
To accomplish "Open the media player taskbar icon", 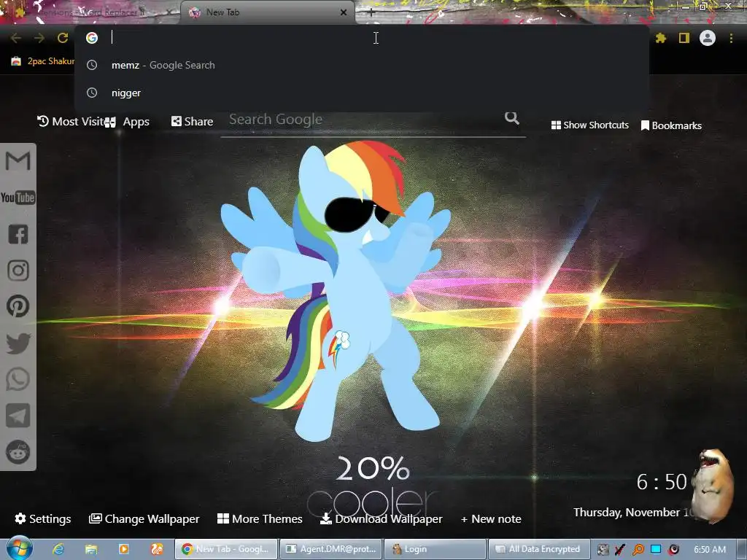I will (x=123, y=549).
